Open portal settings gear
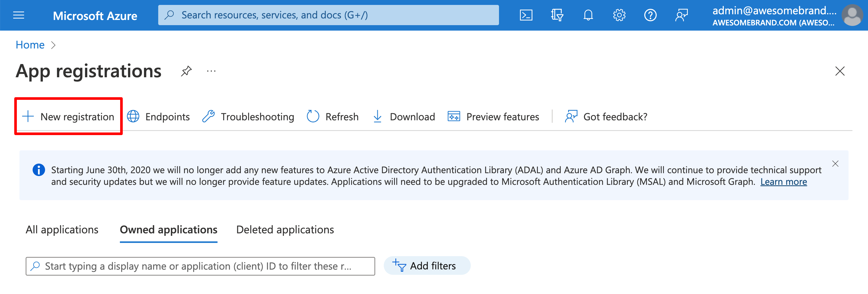This screenshot has height=294, width=868. (x=619, y=15)
